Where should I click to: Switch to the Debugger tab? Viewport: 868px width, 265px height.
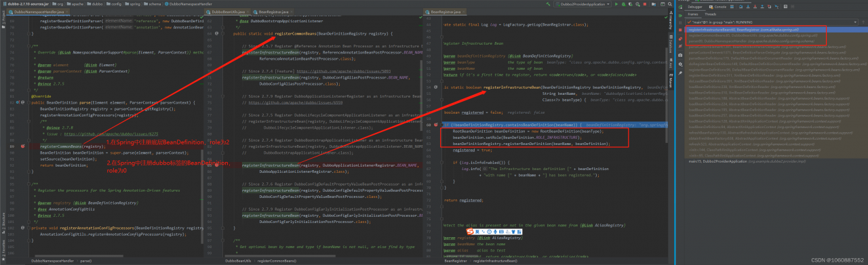click(695, 7)
